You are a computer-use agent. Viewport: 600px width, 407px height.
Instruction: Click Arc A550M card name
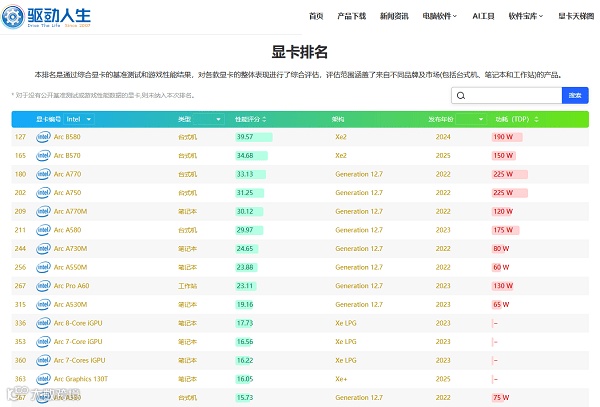[70, 267]
